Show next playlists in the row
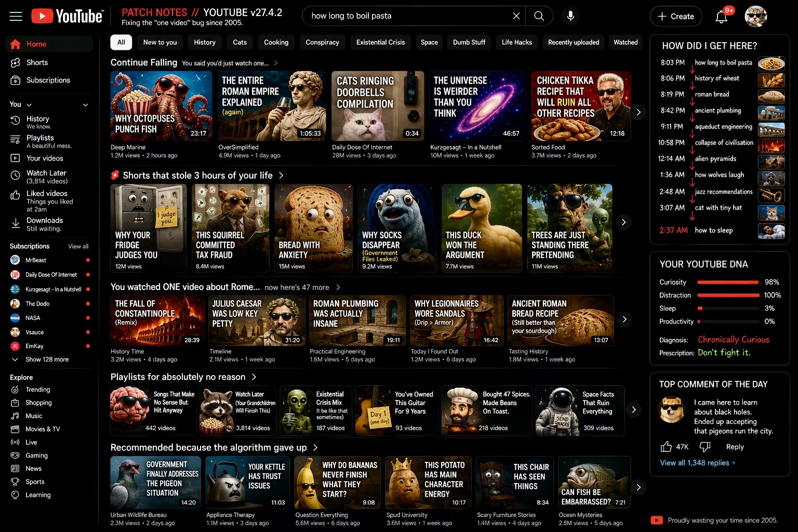 point(634,410)
